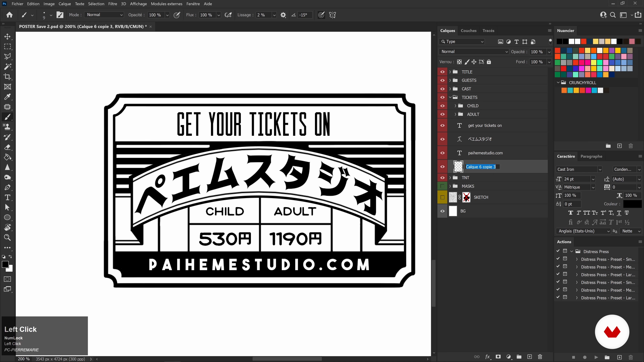Select the Pen tool
Viewport: 644px width, 362px height.
click(x=8, y=187)
